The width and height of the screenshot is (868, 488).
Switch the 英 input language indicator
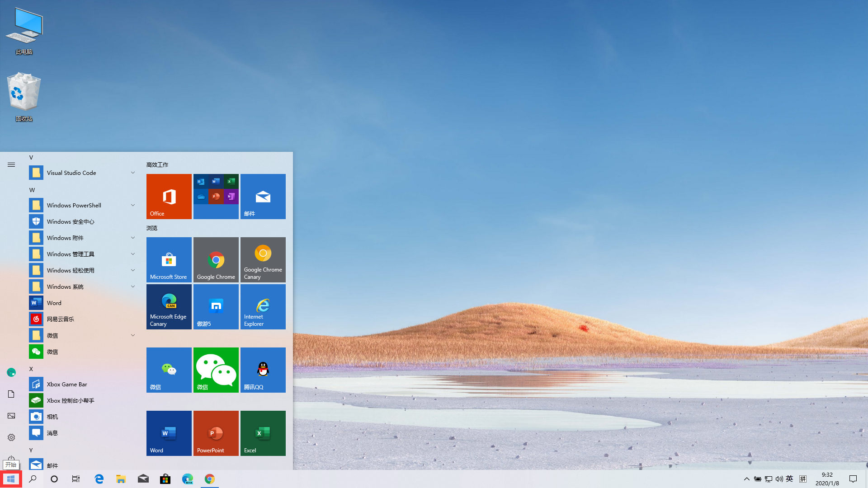tap(789, 479)
